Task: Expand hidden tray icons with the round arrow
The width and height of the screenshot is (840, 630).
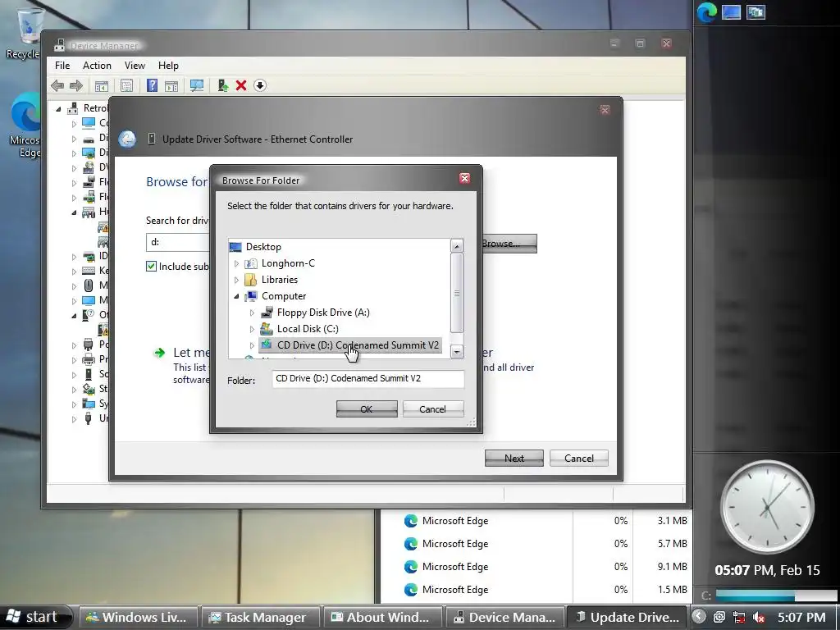Action: (699, 617)
